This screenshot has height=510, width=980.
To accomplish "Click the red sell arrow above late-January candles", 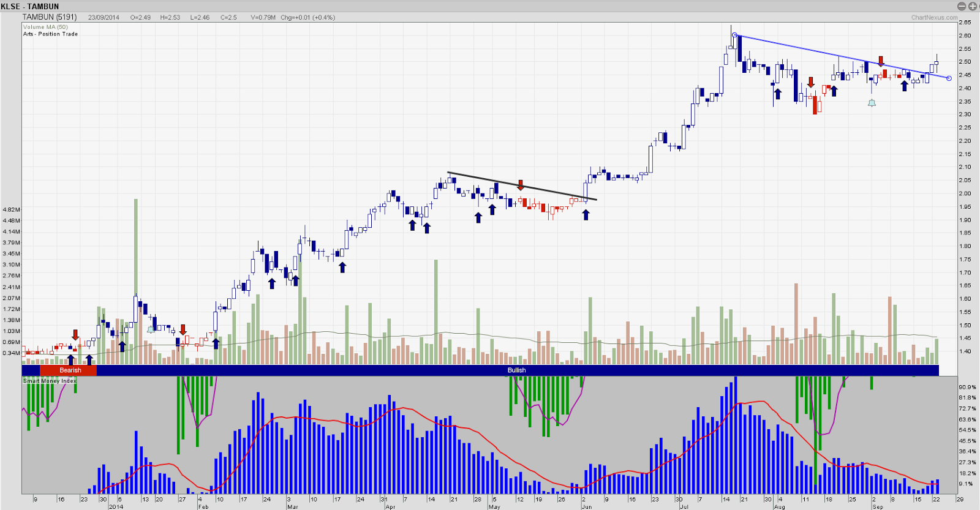I will pyautogui.click(x=183, y=330).
